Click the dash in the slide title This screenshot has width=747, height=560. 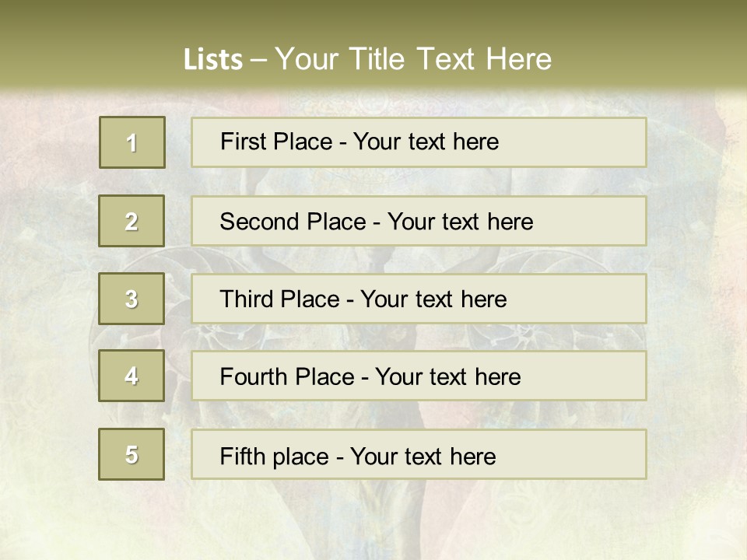click(x=260, y=60)
